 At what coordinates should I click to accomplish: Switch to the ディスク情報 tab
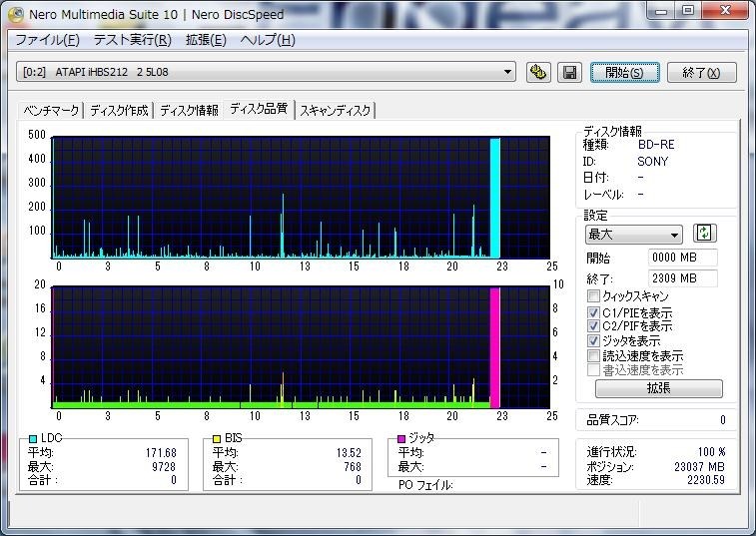(x=189, y=111)
